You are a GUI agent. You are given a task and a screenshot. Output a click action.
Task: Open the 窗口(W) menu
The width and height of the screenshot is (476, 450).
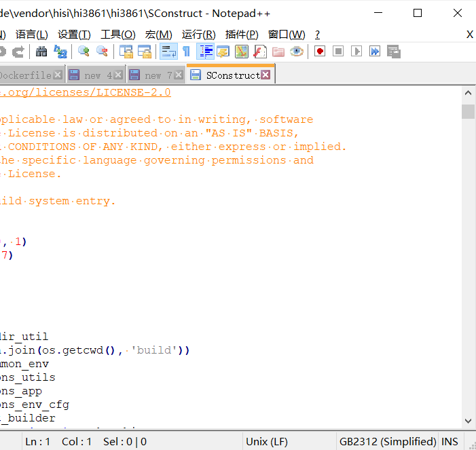287,35
